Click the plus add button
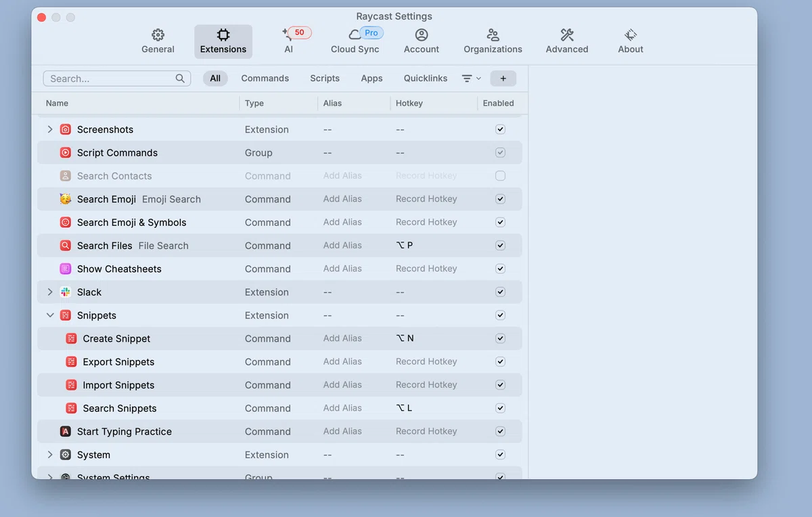 [503, 78]
